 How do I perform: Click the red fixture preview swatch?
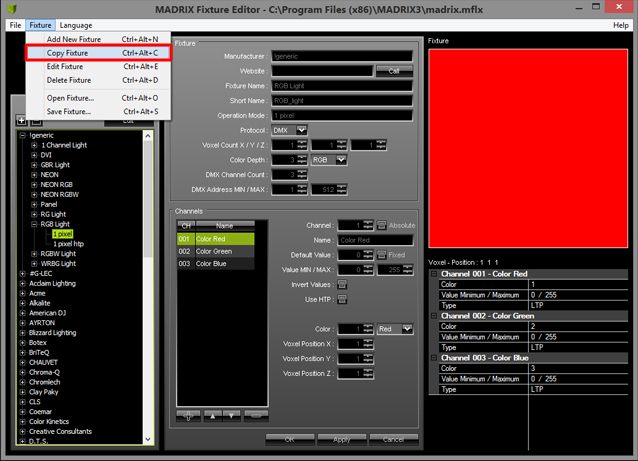tap(528, 148)
